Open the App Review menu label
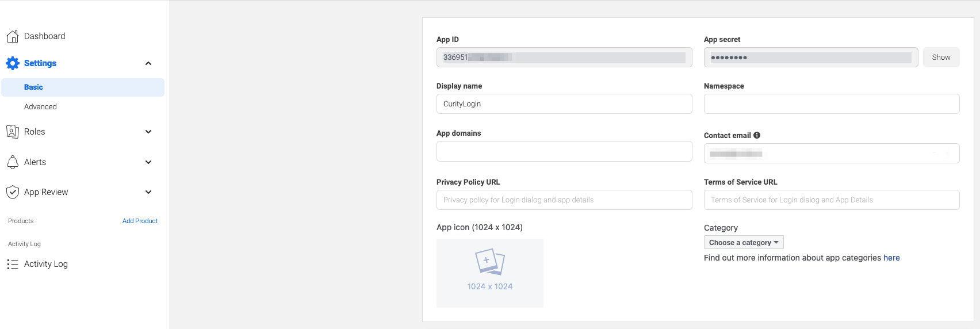The height and width of the screenshot is (329, 980). [x=46, y=192]
